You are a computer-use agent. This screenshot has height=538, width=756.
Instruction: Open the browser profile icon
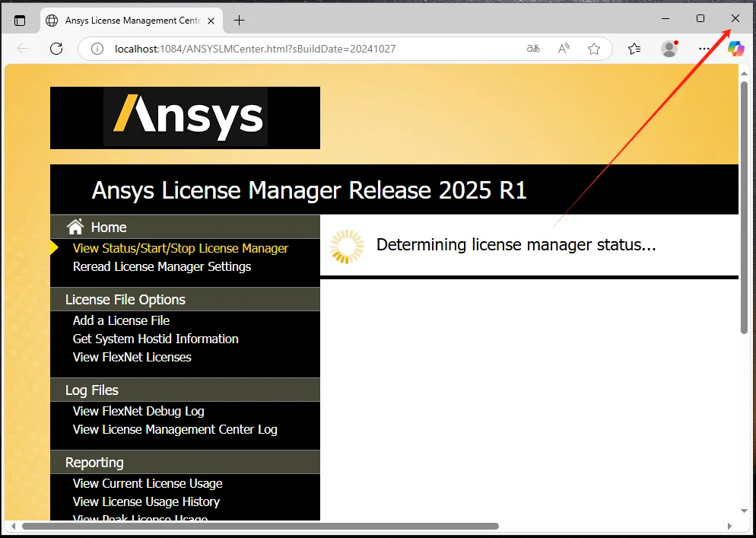pos(669,48)
